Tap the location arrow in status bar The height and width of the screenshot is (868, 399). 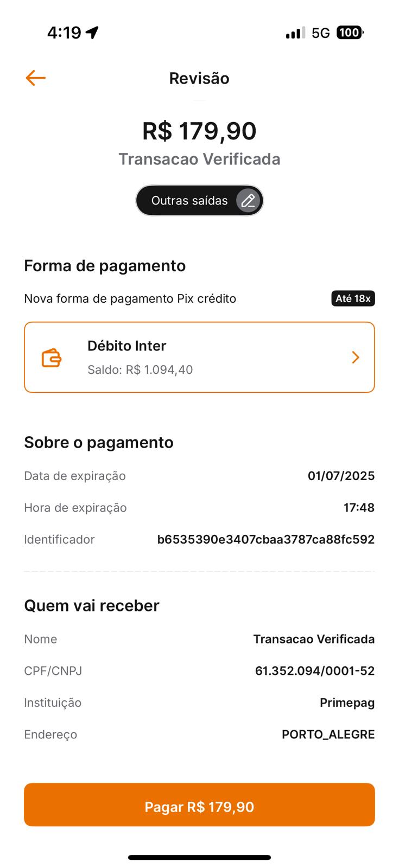pos(92,33)
